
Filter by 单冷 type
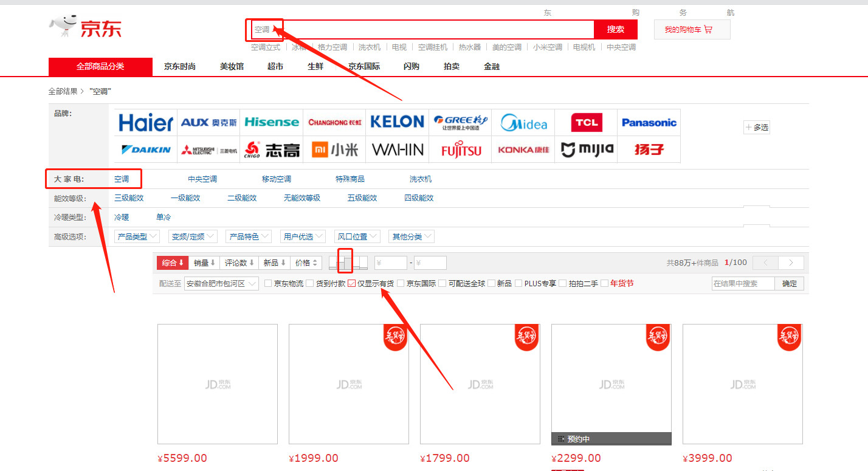(x=164, y=217)
